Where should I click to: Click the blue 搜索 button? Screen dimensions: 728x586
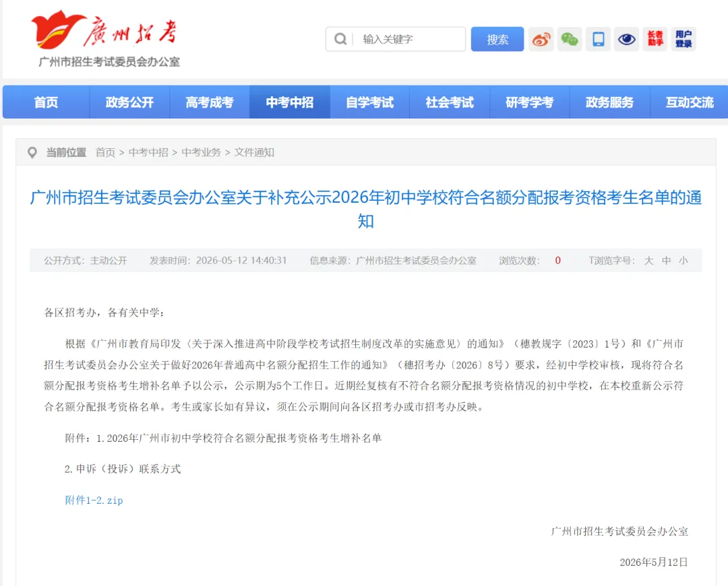[x=497, y=39]
